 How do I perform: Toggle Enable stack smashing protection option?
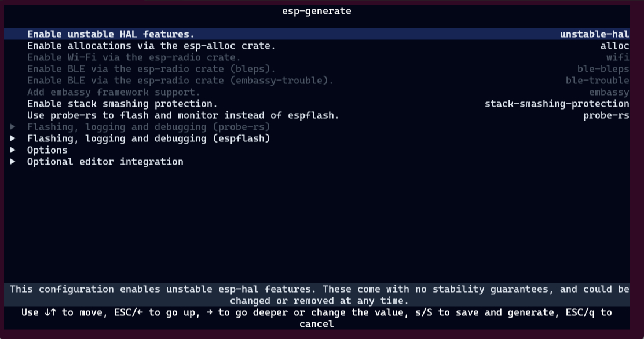pyautogui.click(x=122, y=104)
